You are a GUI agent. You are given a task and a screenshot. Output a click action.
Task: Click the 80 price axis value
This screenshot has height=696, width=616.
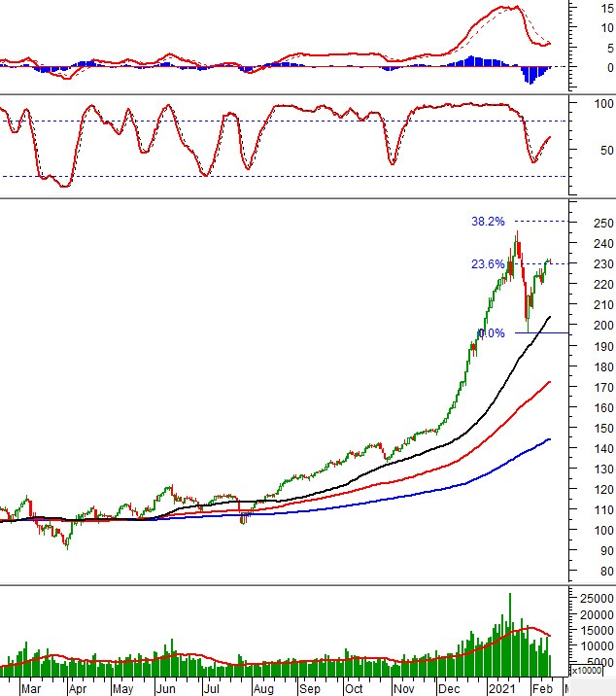click(607, 571)
